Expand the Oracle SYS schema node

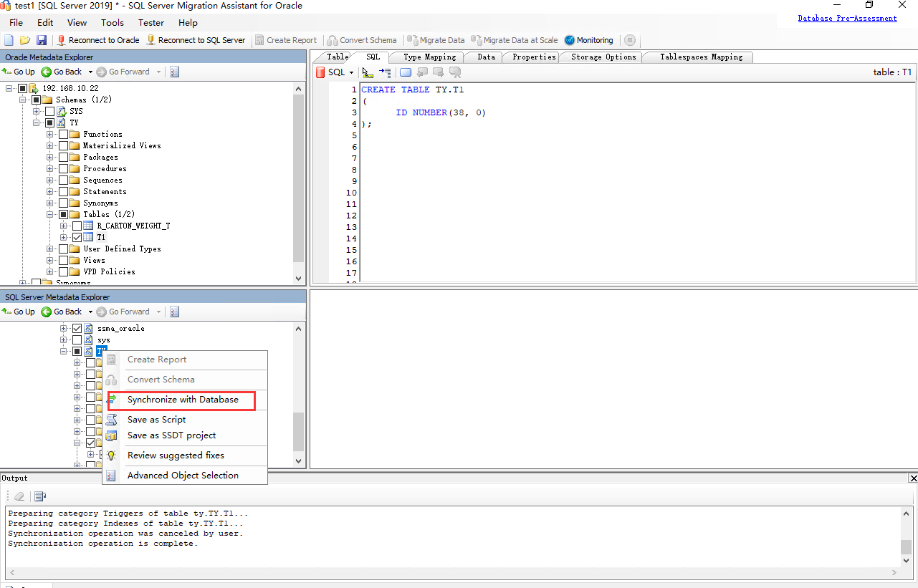37,111
